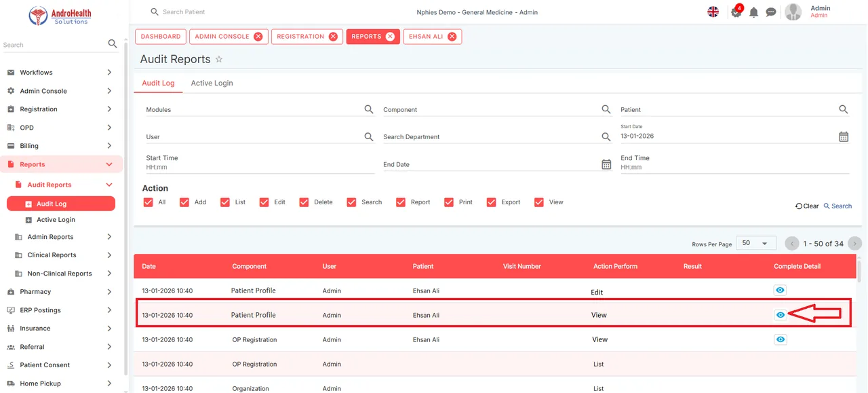Viewport: 868px width, 393px height.
Task: Close the Reports tab
Action: [x=390, y=37]
